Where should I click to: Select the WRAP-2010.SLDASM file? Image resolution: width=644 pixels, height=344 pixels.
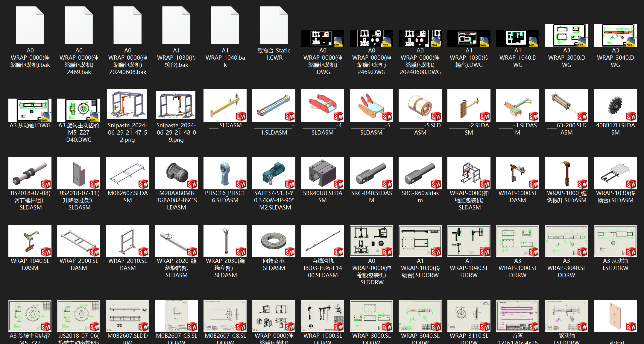tap(127, 241)
